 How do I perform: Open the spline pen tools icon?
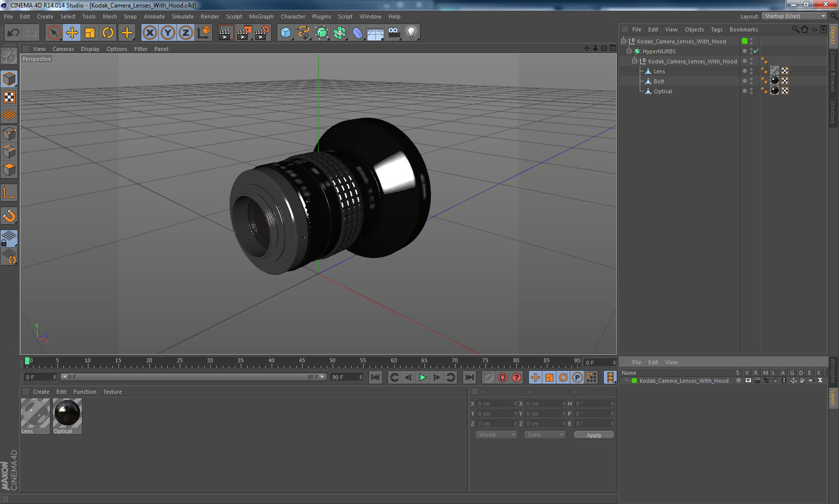pos(304,33)
